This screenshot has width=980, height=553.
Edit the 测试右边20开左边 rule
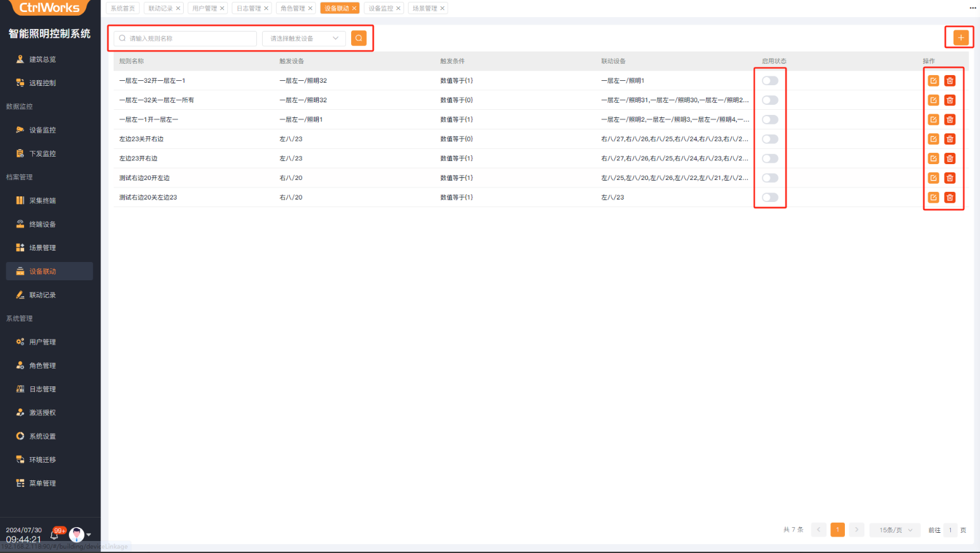pyautogui.click(x=933, y=178)
